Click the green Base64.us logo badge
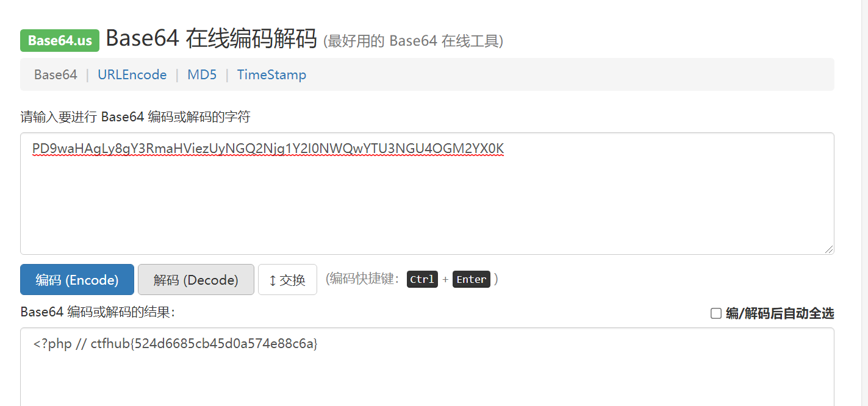 (60, 41)
